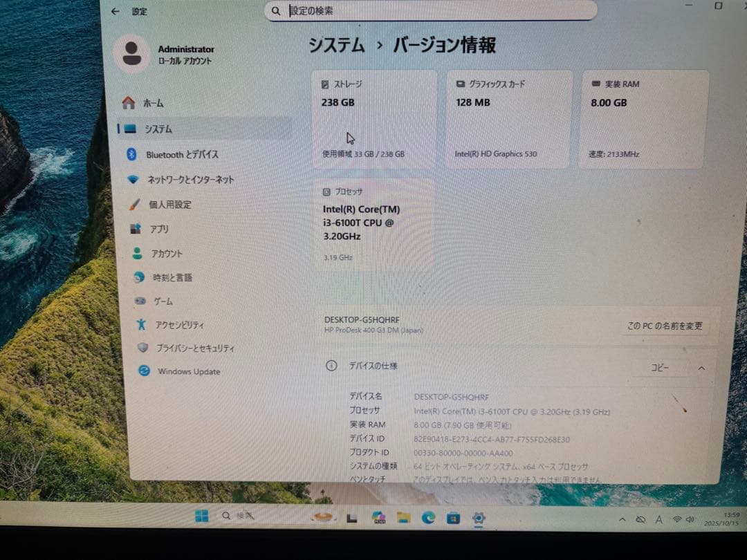Click この PC の名前を変更 button
This screenshot has height=560, width=747.
[x=665, y=325]
